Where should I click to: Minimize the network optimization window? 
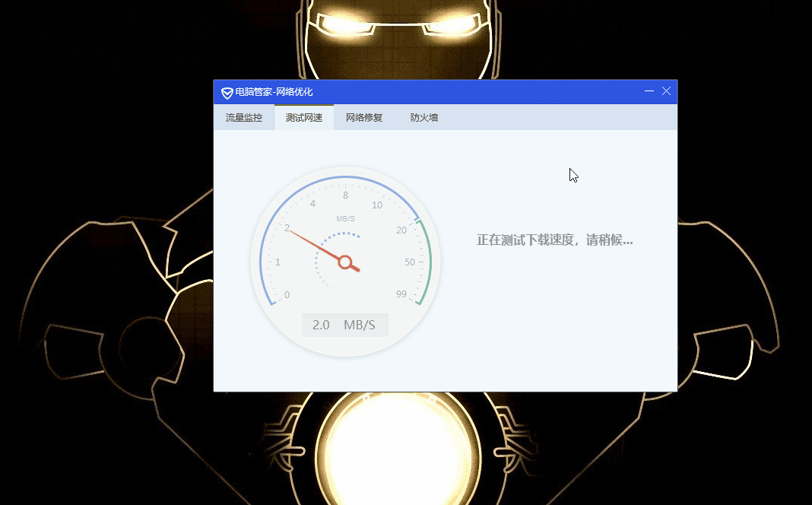pyautogui.click(x=648, y=91)
